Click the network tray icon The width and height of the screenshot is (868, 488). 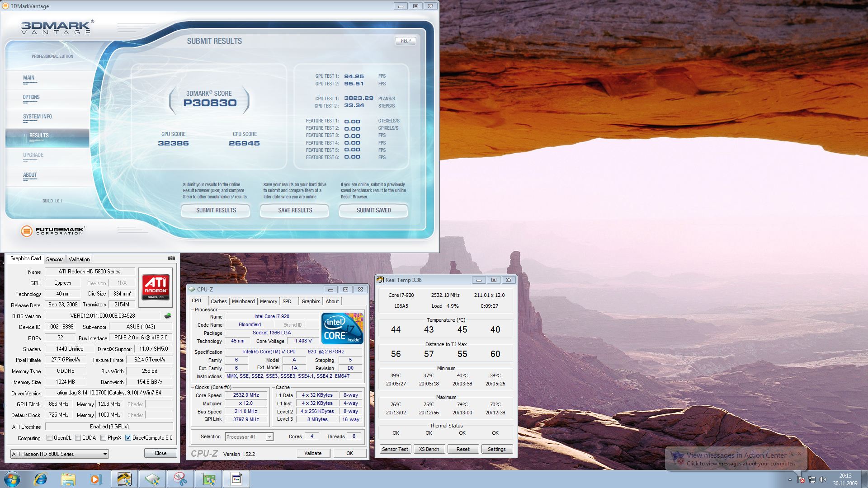tap(812, 479)
